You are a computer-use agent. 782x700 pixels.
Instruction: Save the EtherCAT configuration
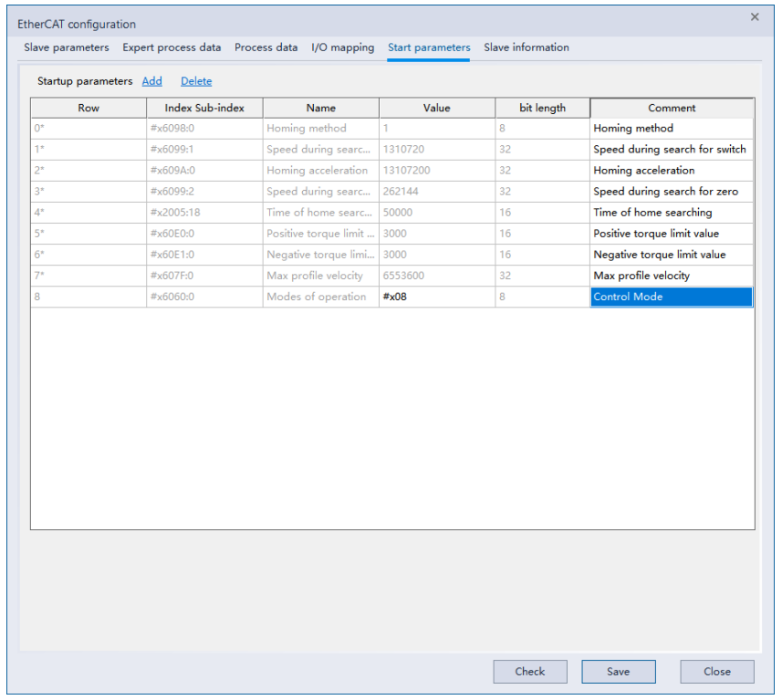coord(618,672)
